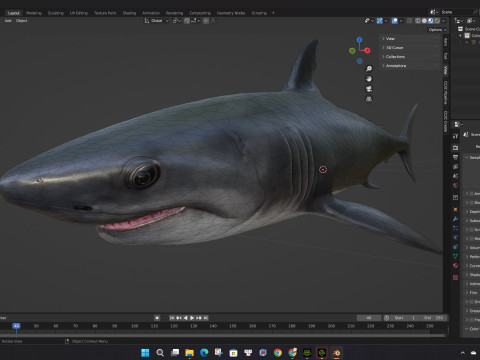The width and height of the screenshot is (480, 360).
Task: Jump to the last frame
Action: tap(206, 318)
